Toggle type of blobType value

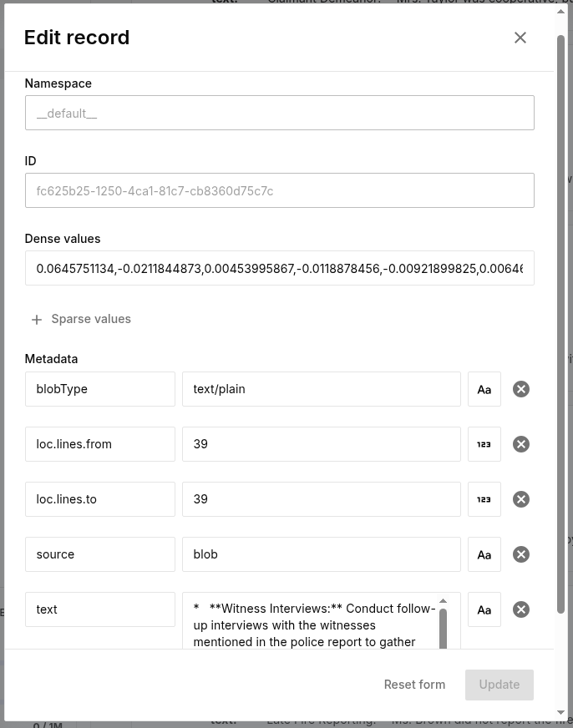[x=484, y=389]
